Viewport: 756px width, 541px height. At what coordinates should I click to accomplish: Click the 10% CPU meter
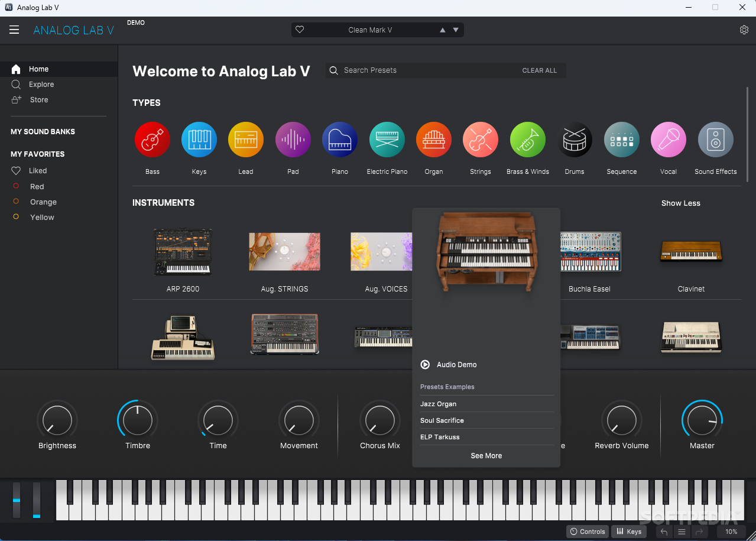731,532
